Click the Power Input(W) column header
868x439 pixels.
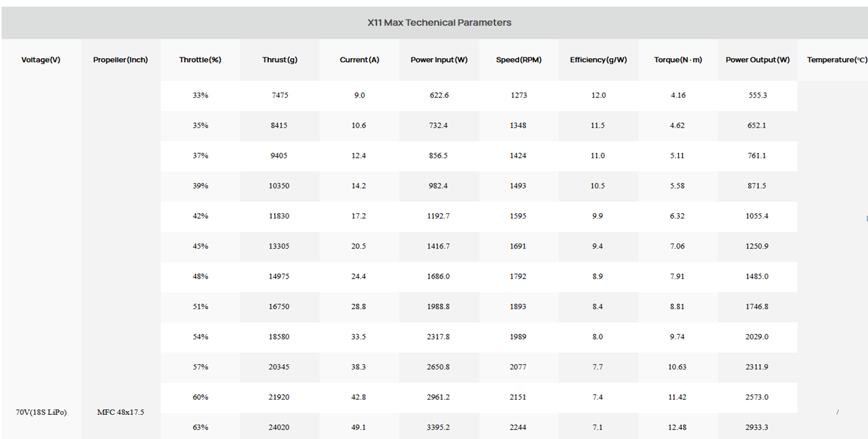click(x=439, y=60)
